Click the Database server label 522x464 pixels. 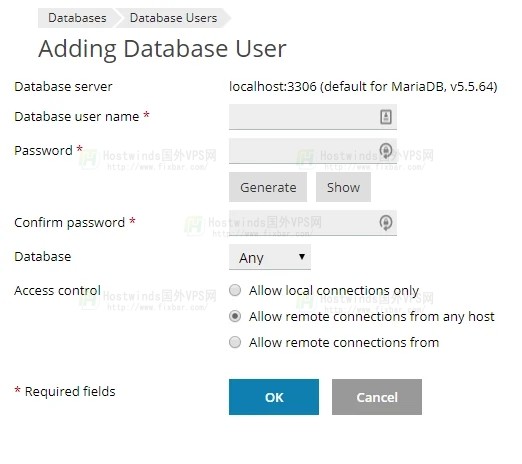[63, 87]
